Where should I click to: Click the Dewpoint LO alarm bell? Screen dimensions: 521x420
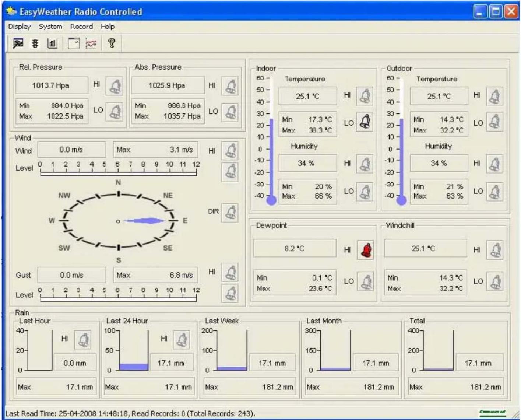(x=366, y=282)
